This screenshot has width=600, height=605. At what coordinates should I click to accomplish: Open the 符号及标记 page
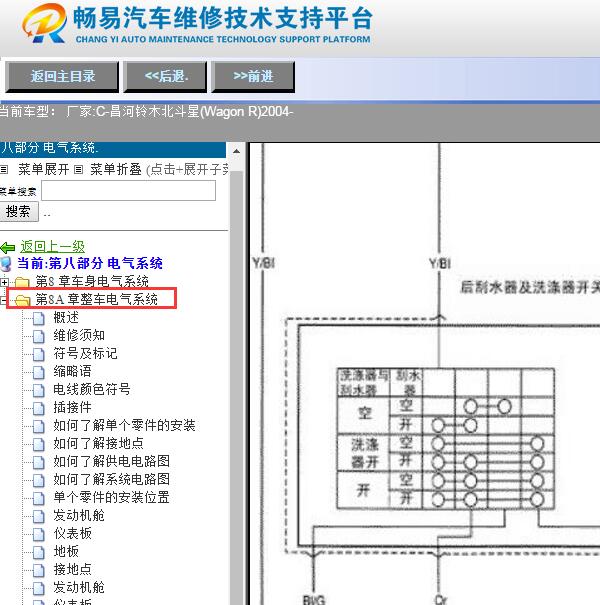coord(85,353)
